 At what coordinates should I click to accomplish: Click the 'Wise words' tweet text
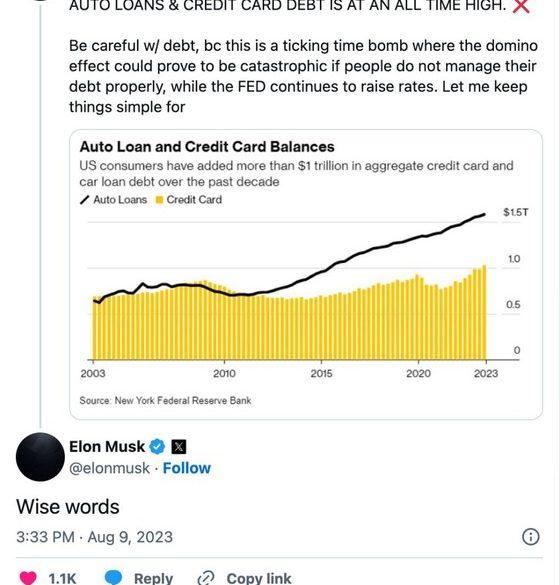[x=68, y=507]
